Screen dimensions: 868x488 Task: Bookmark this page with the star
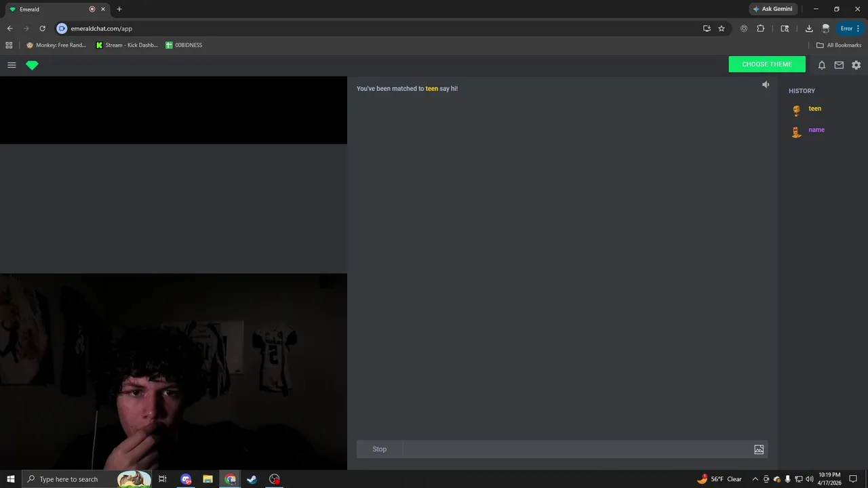coord(722,28)
